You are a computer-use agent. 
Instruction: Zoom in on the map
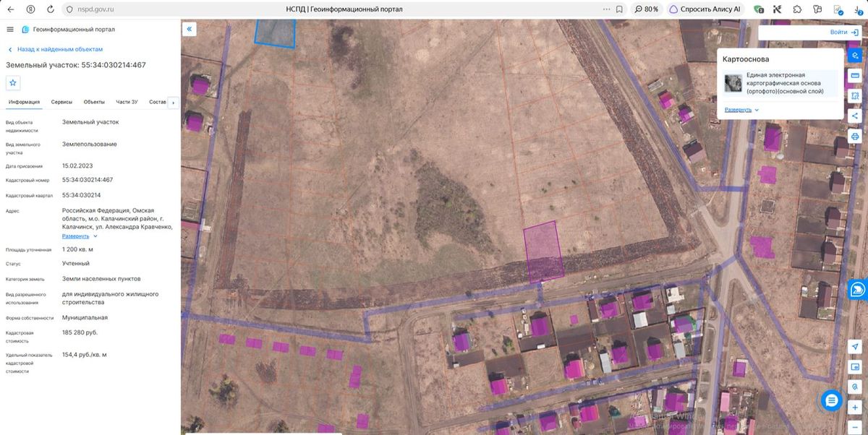click(x=855, y=408)
